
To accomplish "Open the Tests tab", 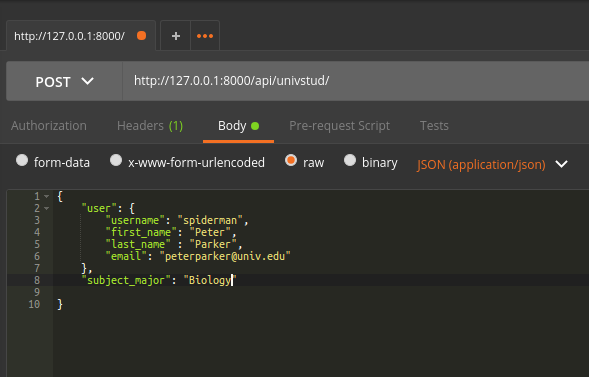I will (x=434, y=125).
